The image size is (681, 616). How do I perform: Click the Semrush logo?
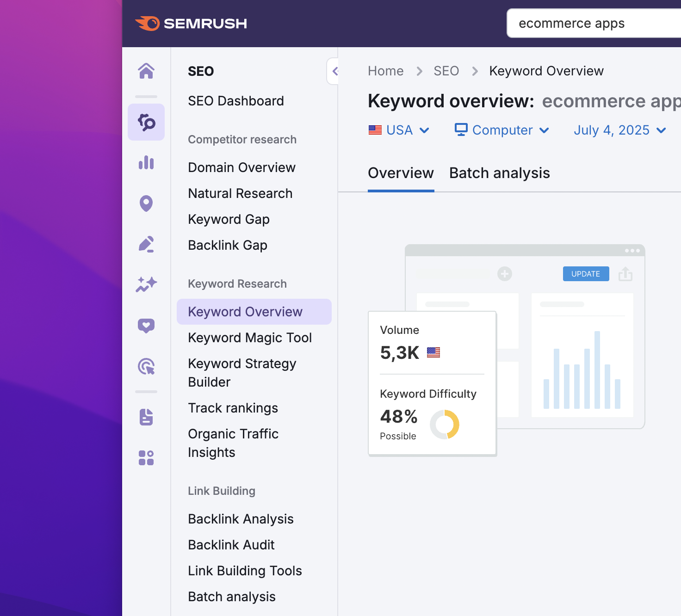(x=191, y=23)
